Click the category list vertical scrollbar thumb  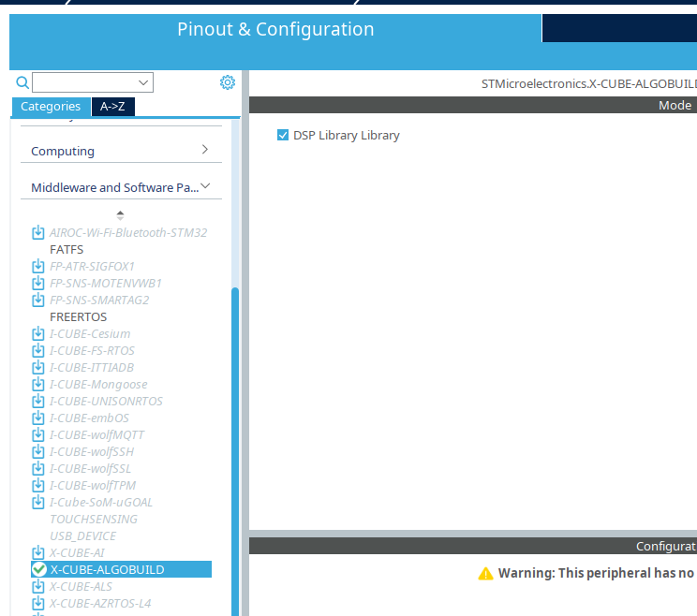click(235, 451)
